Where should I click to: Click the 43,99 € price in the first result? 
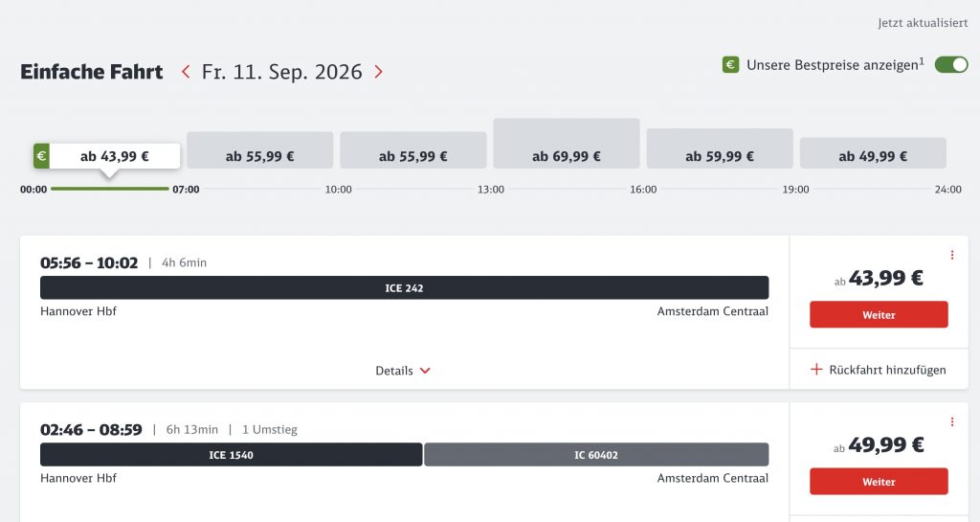tap(885, 278)
